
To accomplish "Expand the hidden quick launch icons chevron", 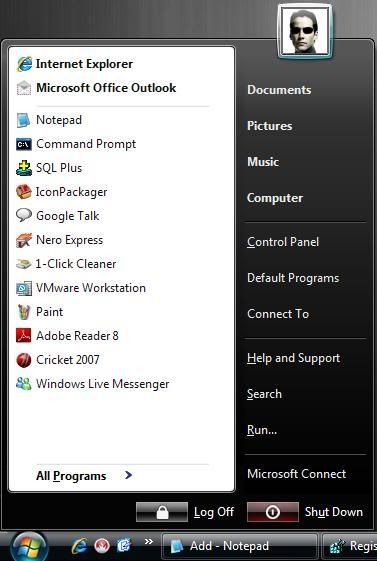I will 148,541.
